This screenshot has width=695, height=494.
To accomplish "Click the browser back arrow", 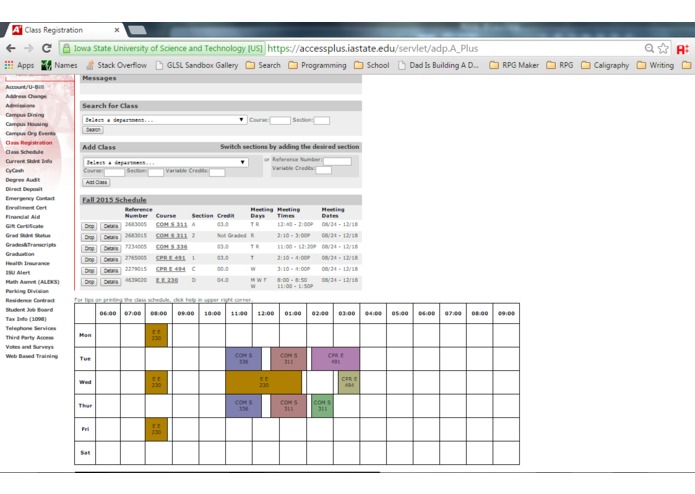I will tap(11, 48).
